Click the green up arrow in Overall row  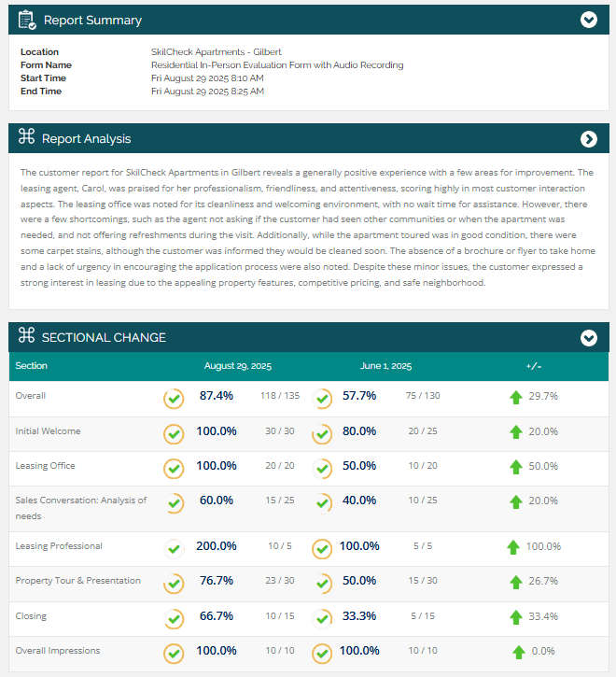click(x=515, y=397)
